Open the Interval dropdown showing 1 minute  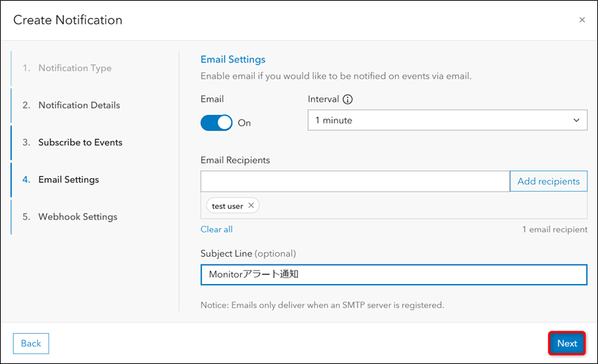(447, 120)
